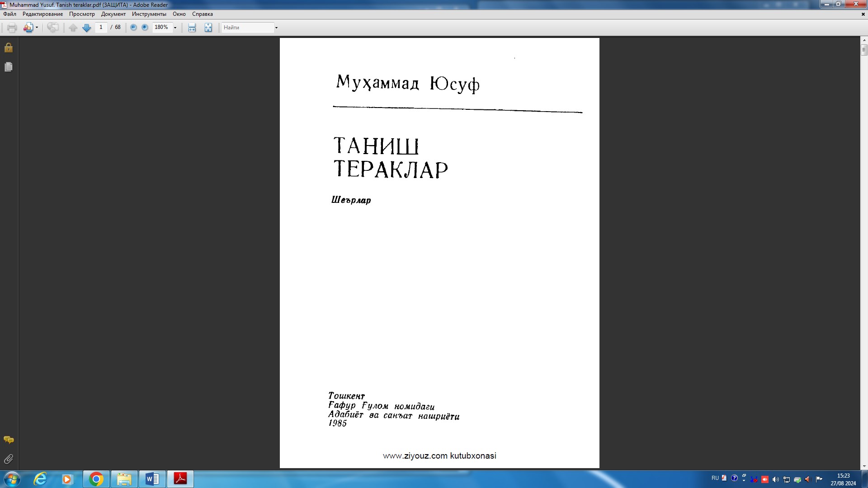Click inside the page number field

[101, 28]
